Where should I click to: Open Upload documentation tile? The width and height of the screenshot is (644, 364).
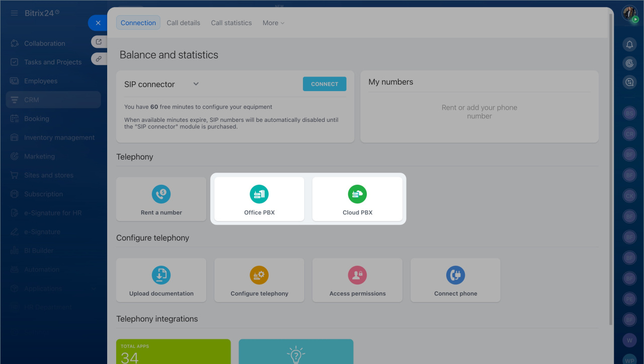coord(161,280)
